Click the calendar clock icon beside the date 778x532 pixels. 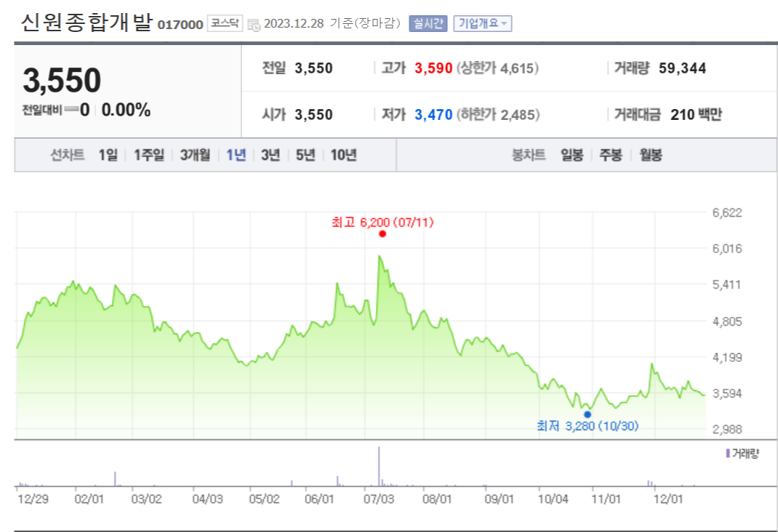pos(254,24)
